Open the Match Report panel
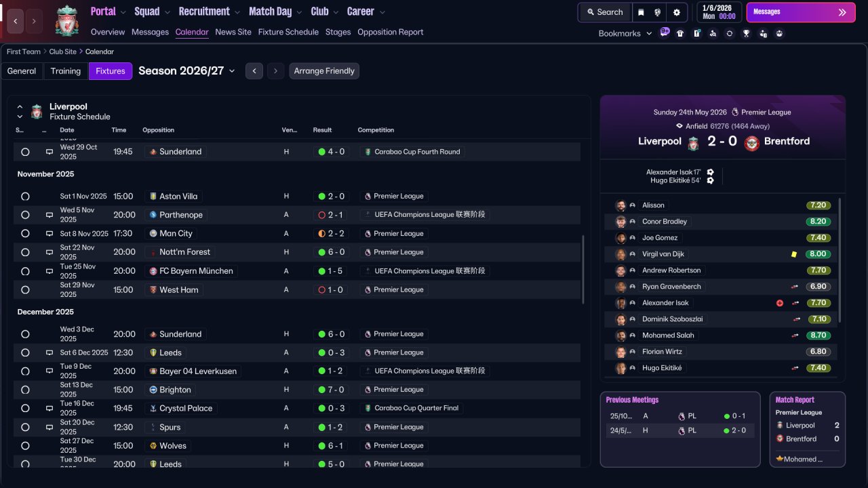The image size is (868, 488). (808, 429)
